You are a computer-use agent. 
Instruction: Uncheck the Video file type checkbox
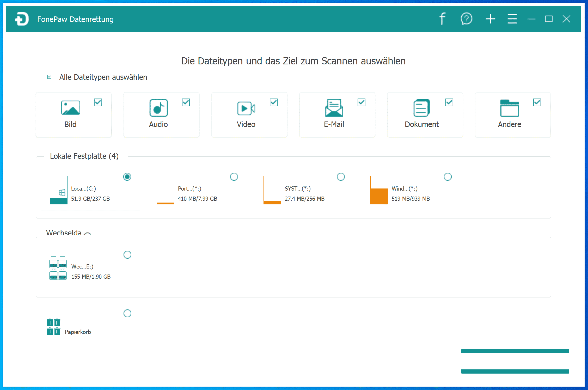point(274,102)
